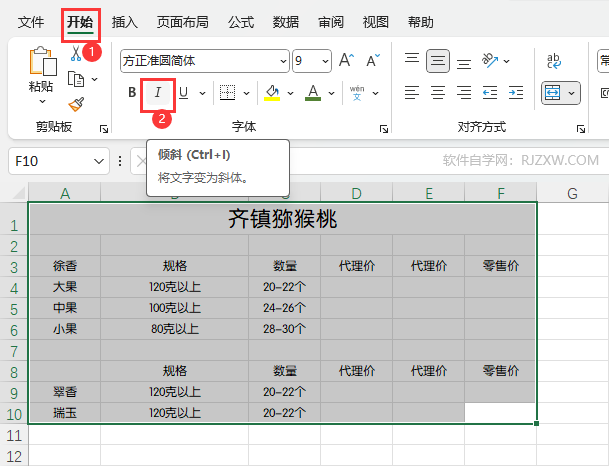Switch to the 开始 tab
609x466 pixels.
click(80, 22)
